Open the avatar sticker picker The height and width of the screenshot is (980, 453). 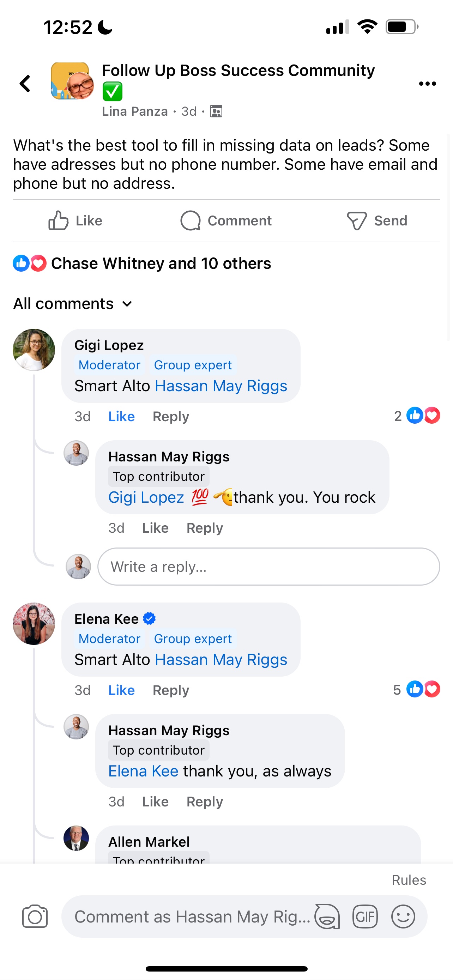pyautogui.click(x=327, y=917)
